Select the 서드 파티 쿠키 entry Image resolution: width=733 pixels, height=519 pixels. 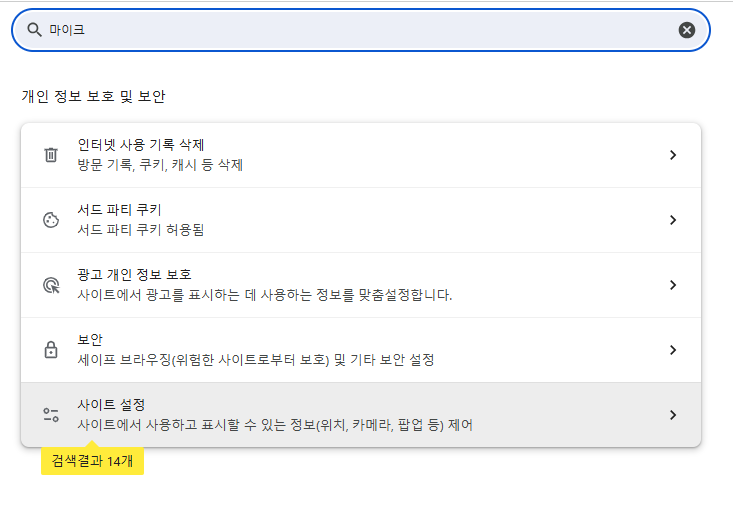pyautogui.click(x=119, y=210)
